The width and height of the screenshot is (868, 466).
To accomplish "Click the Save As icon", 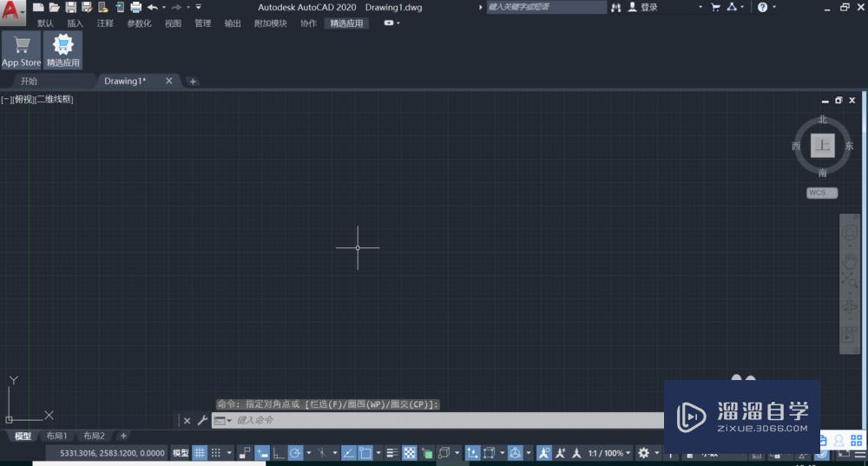I will click(x=87, y=7).
